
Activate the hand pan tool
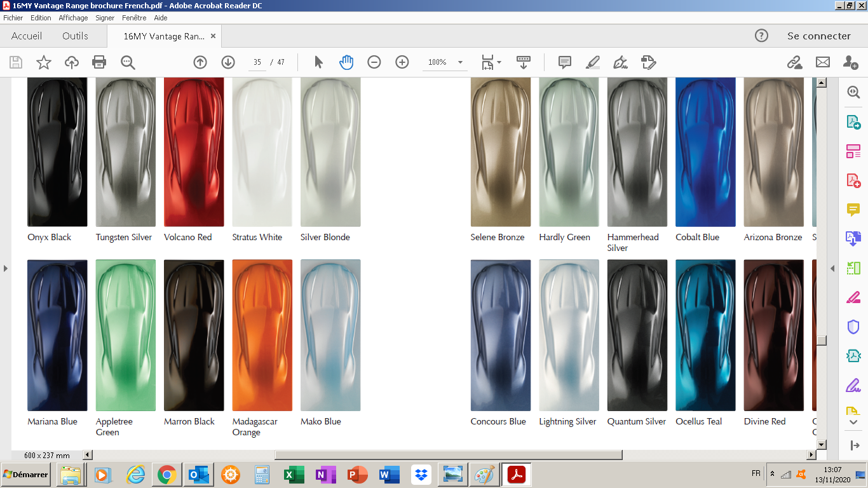click(x=346, y=62)
